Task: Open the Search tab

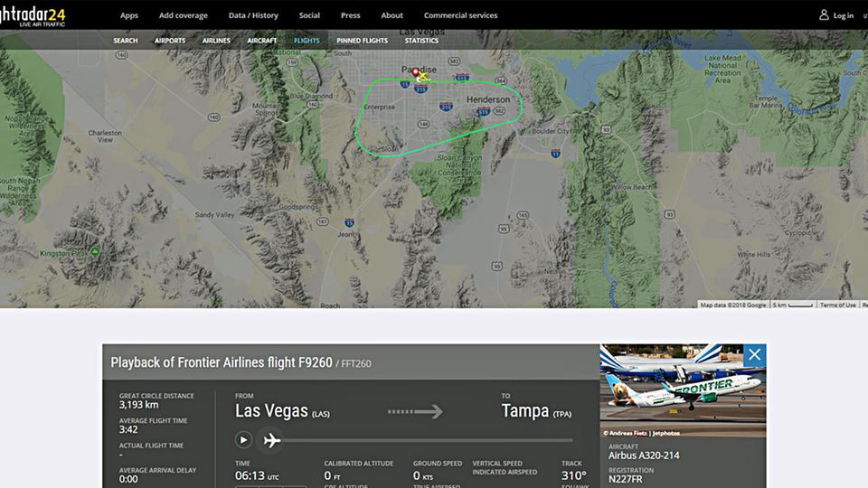Action: 126,41
